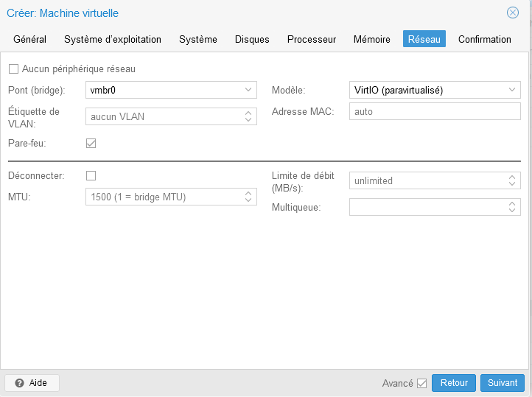Expand the Modèle VirtIO dropdown
The image size is (532, 397).
pyautogui.click(x=512, y=90)
